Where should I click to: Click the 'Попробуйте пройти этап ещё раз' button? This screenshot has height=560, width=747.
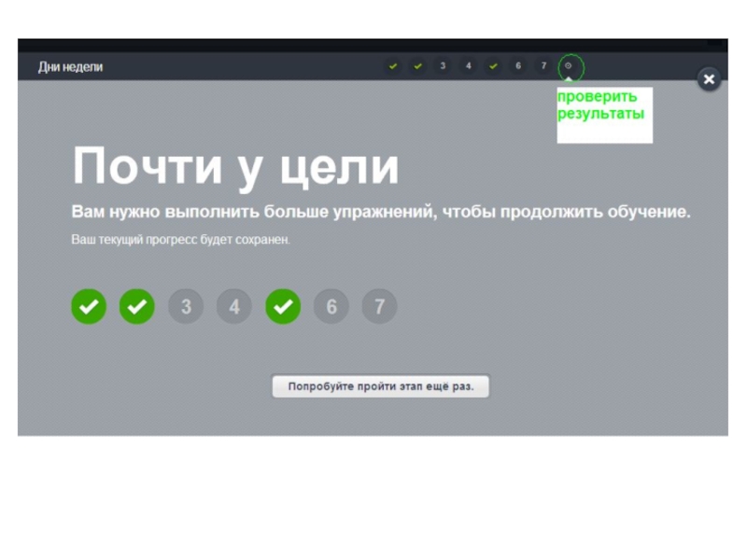pos(381,386)
